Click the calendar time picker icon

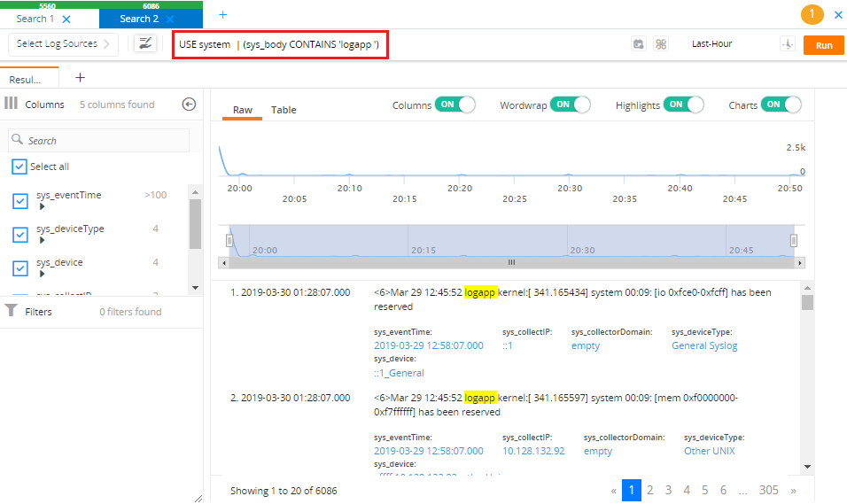639,44
